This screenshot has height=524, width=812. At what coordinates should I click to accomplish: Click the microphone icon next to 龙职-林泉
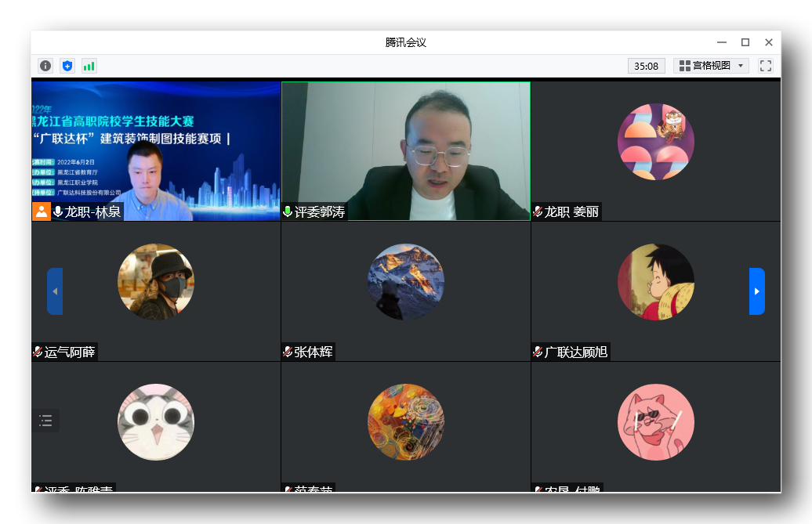pos(58,211)
